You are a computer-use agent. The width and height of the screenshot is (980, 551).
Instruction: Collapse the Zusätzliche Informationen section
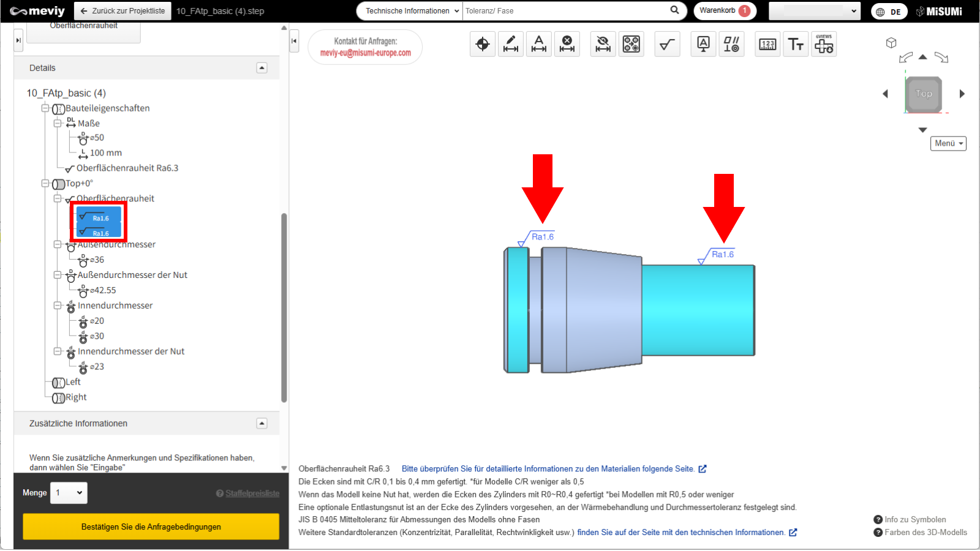coord(262,423)
